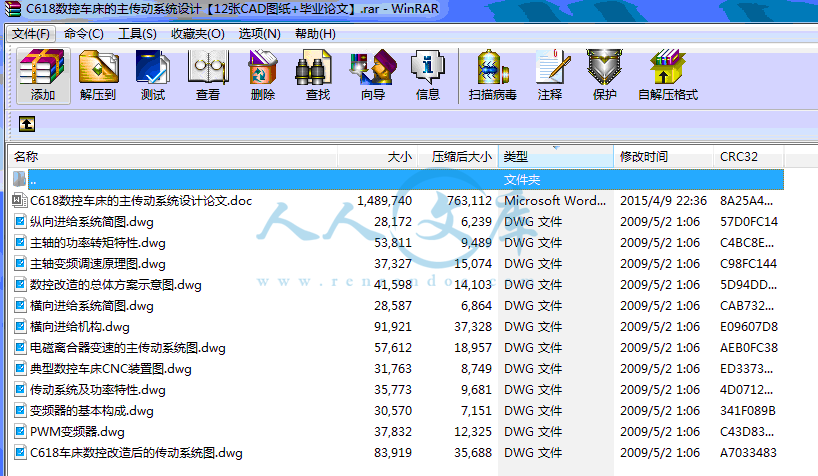The image size is (818, 476).
Task: Open the 文件(F) menu
Action: [x=31, y=34]
